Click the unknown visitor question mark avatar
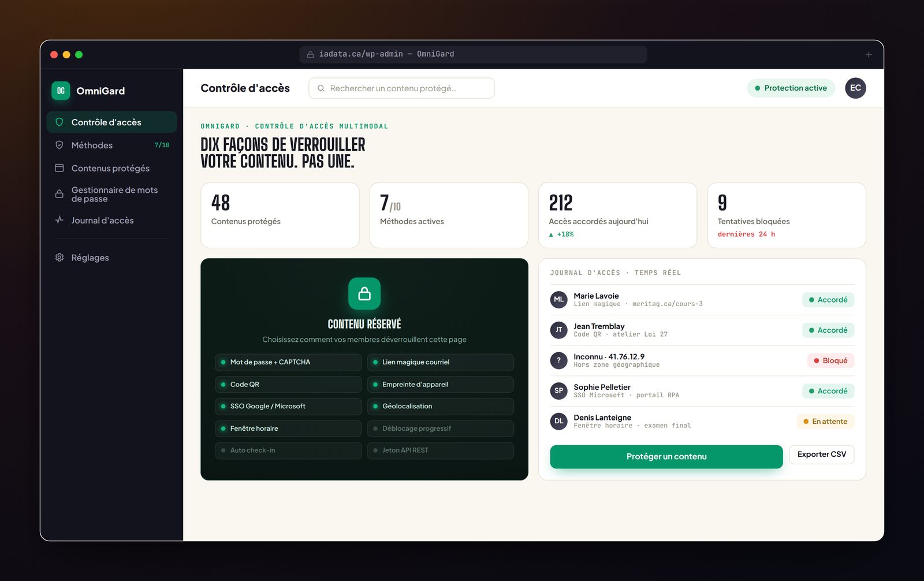924x581 pixels. (558, 360)
